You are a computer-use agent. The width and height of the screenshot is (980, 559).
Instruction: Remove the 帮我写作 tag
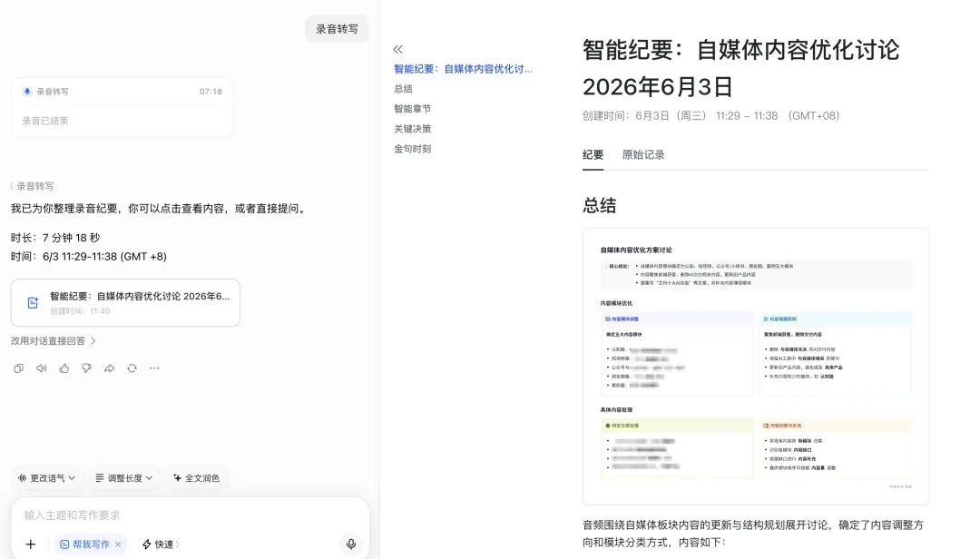pos(118,544)
